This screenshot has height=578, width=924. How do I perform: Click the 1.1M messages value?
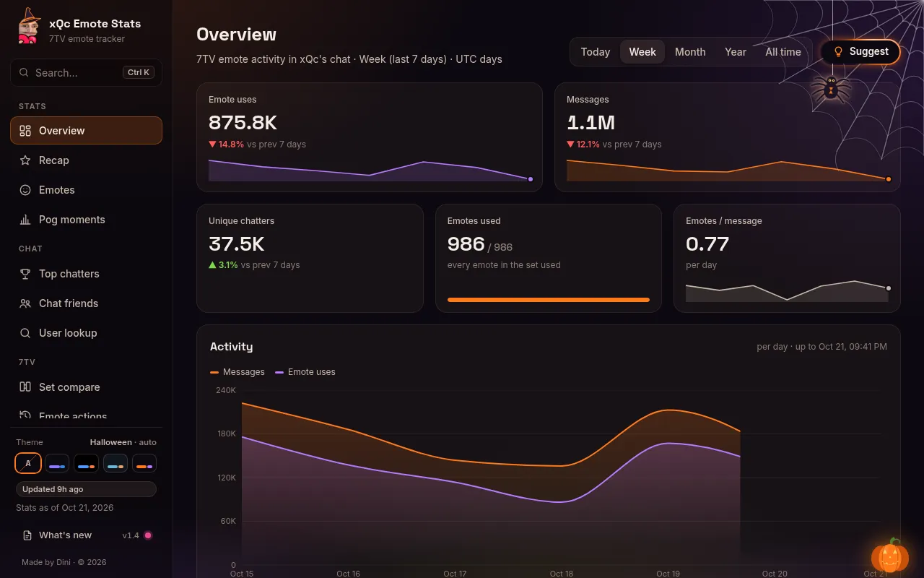[x=590, y=123]
